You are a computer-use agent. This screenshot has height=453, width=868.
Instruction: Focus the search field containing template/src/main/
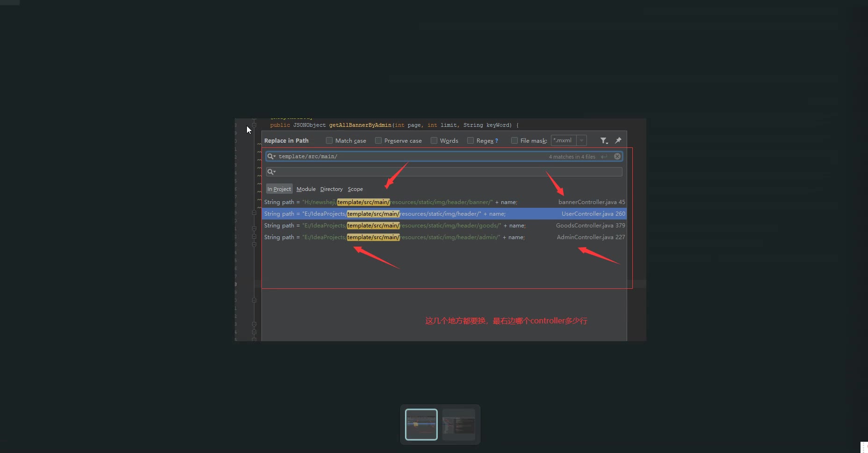click(x=444, y=156)
